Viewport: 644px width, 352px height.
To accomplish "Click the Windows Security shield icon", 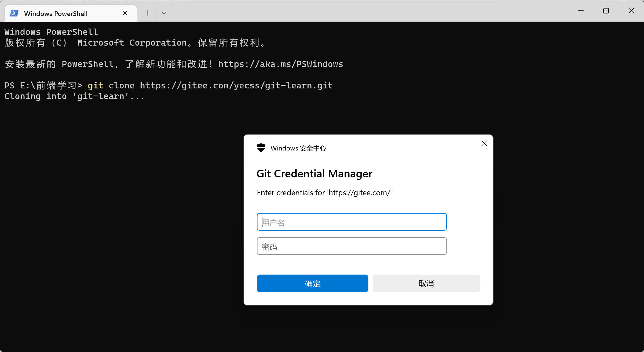I will coord(261,148).
